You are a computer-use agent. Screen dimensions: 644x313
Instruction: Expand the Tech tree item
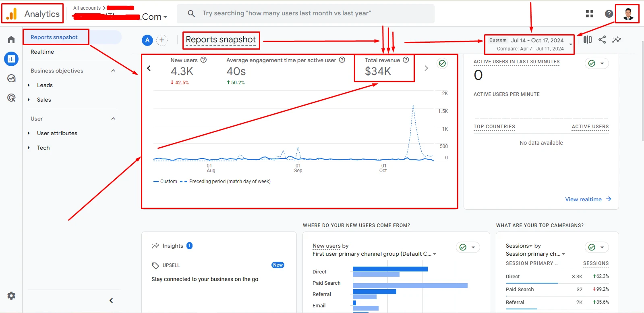(x=29, y=148)
